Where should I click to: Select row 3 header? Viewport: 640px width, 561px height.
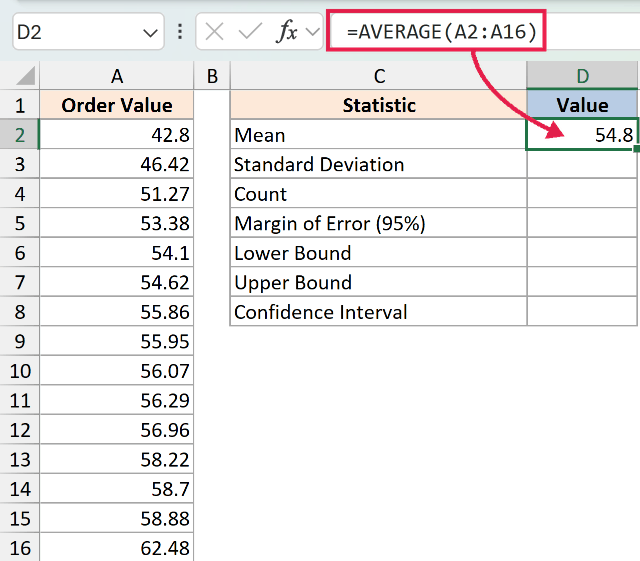(x=20, y=164)
